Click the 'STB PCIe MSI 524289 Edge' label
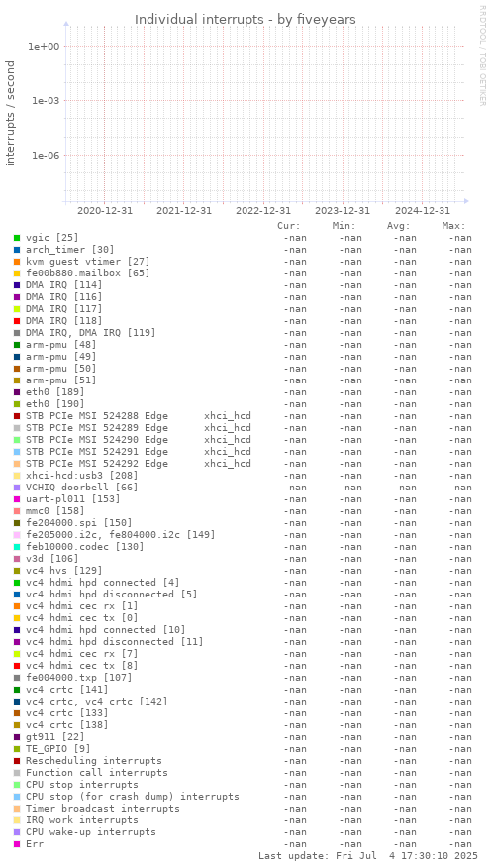 click(x=97, y=428)
